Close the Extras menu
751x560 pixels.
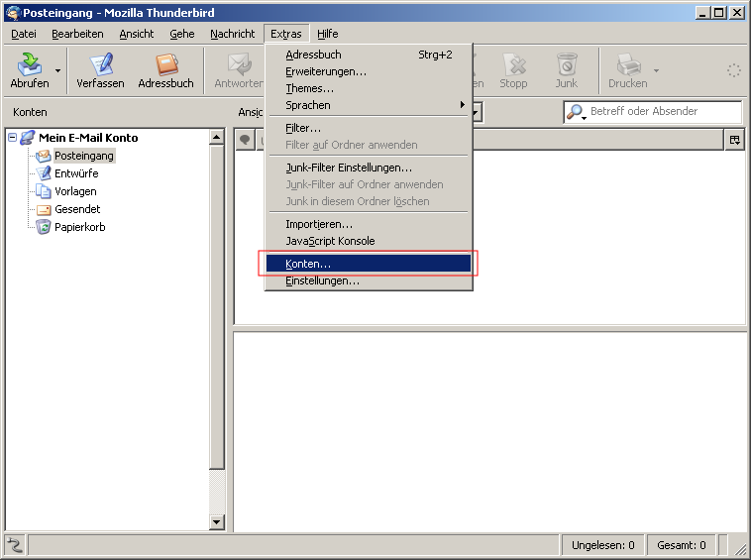tap(286, 34)
